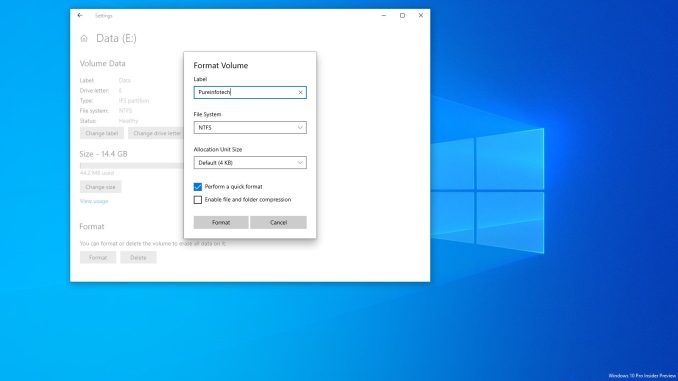
Task: Click the Volume Data heading
Action: tap(102, 64)
